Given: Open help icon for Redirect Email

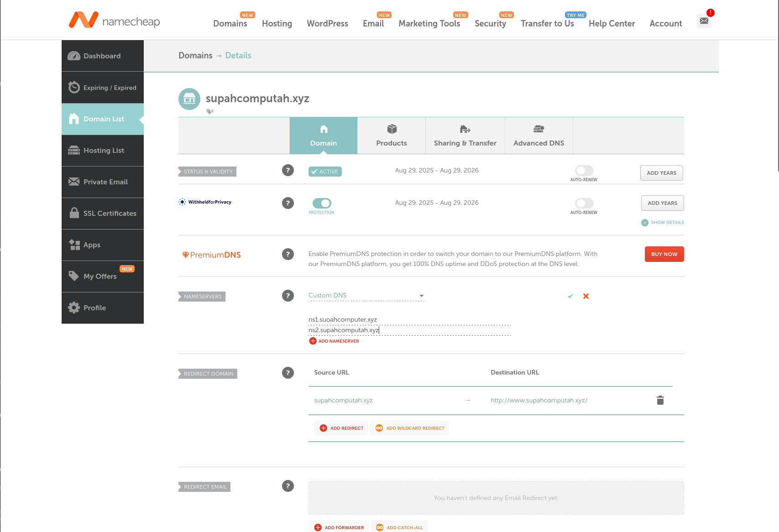Looking at the screenshot, I should [288, 486].
